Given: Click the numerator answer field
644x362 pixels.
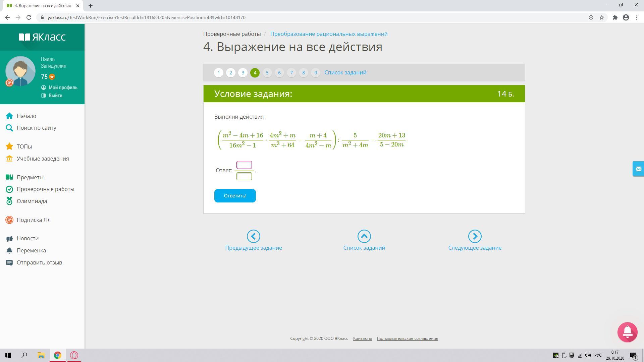Looking at the screenshot, I should click(x=244, y=165).
